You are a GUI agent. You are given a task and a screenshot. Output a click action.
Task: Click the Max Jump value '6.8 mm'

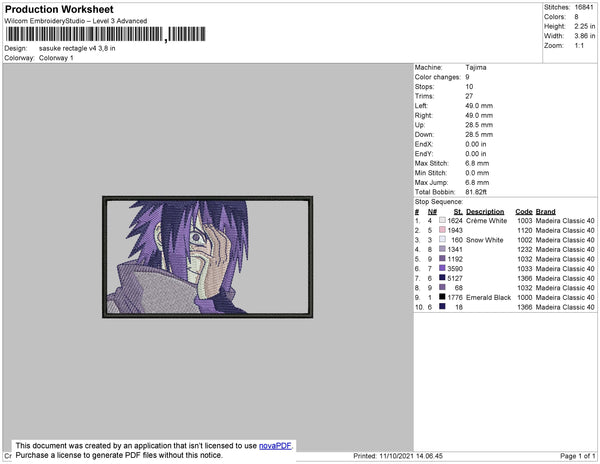[x=477, y=182]
